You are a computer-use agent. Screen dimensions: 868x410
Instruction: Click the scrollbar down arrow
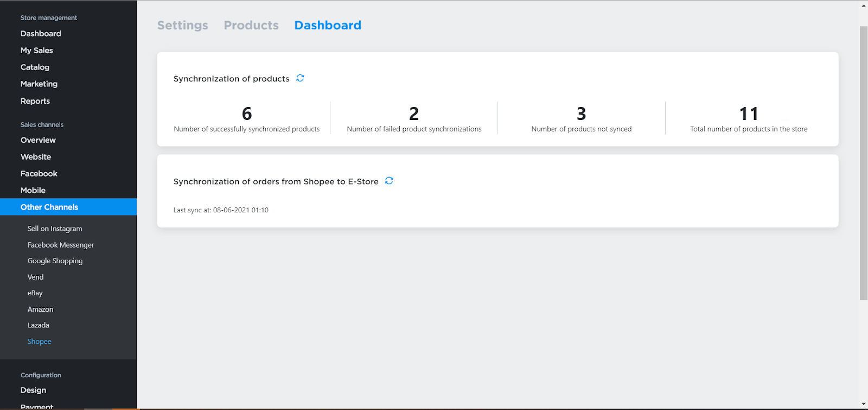864,405
